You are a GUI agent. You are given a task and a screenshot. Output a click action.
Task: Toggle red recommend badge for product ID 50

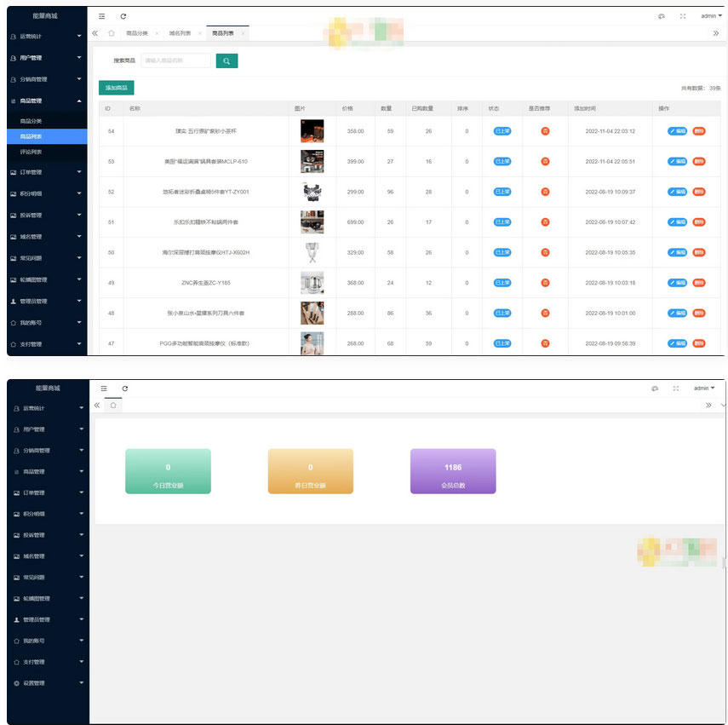545,253
